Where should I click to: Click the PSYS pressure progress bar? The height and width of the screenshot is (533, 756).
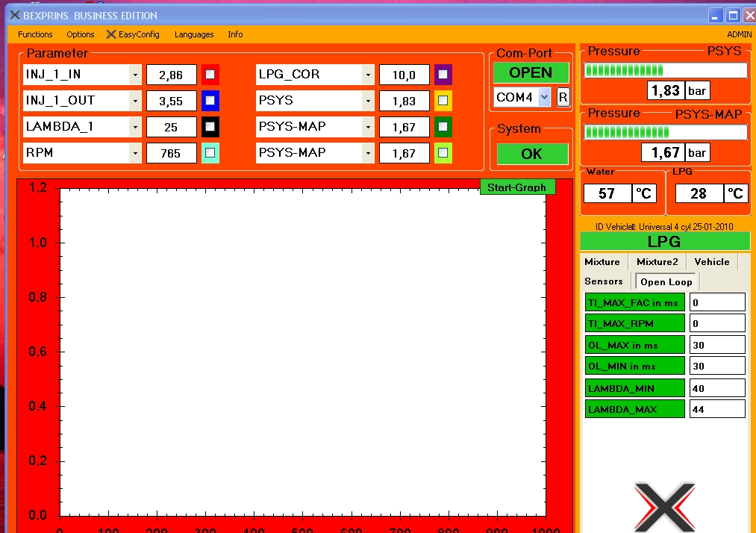click(x=666, y=70)
